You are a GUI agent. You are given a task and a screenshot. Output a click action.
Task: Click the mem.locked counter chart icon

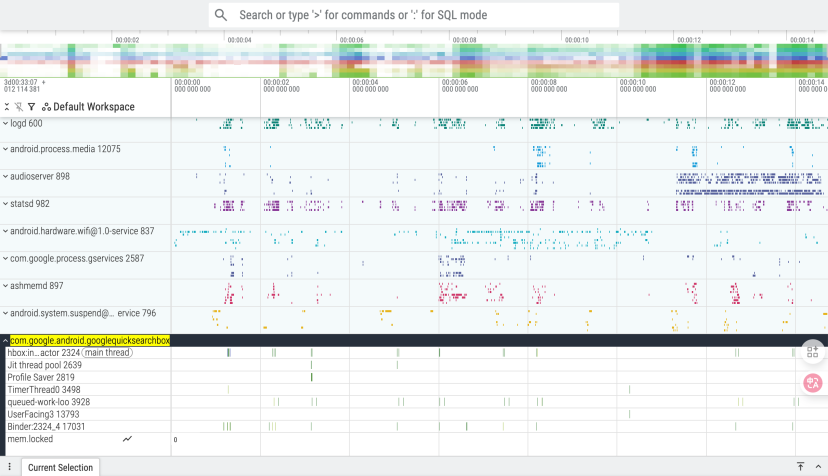[x=127, y=439]
